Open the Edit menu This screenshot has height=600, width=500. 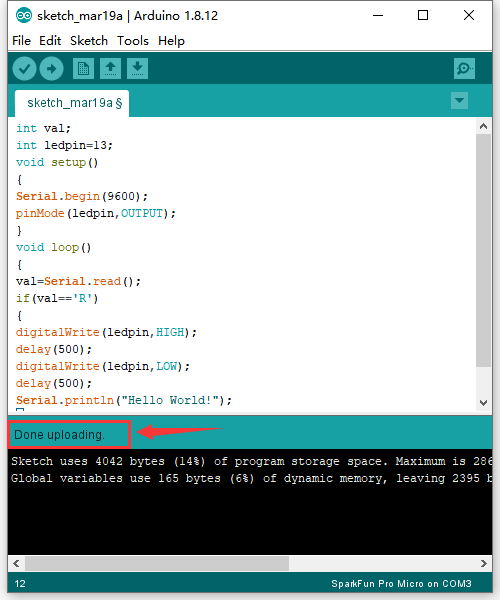pyautogui.click(x=50, y=41)
